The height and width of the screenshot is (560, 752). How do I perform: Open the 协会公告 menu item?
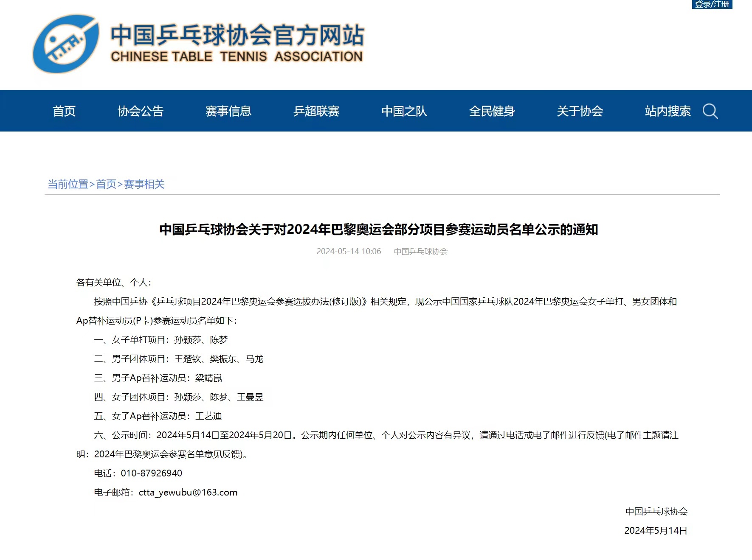141,111
